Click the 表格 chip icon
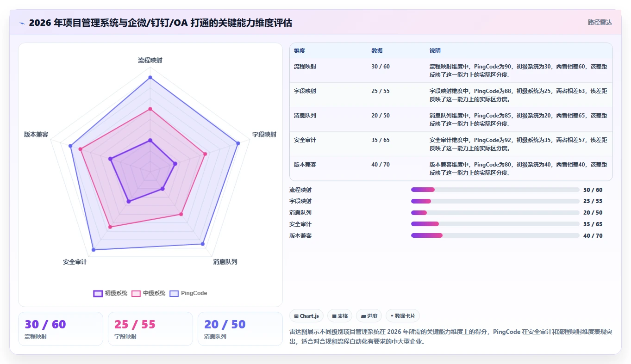This screenshot has height=364, width=631. (x=334, y=316)
